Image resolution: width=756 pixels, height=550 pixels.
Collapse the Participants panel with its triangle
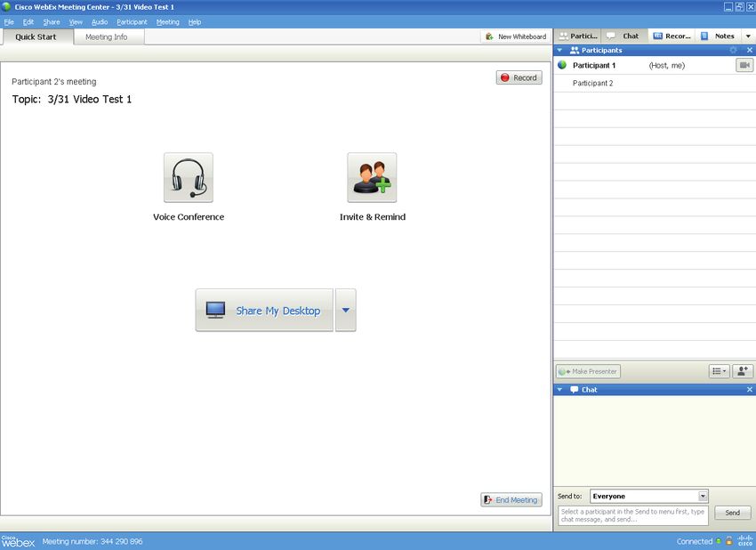tap(559, 50)
